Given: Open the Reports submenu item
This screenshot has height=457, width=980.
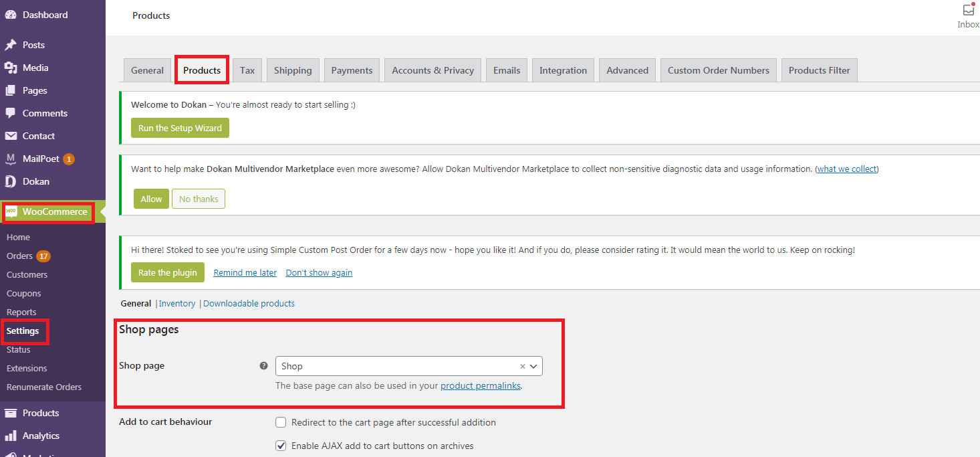Looking at the screenshot, I should point(21,312).
